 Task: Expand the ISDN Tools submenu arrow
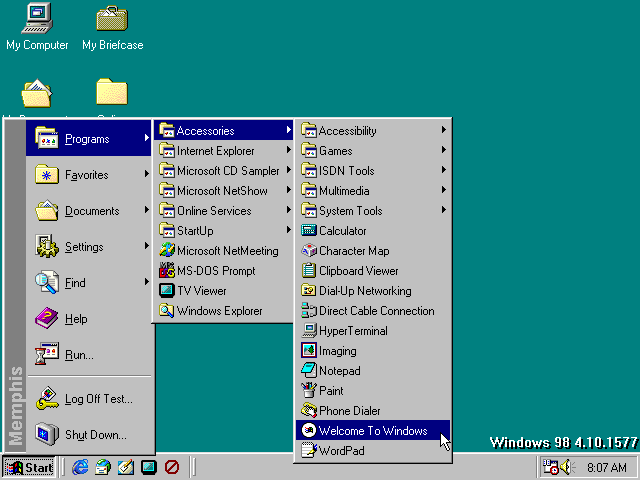[x=444, y=170]
